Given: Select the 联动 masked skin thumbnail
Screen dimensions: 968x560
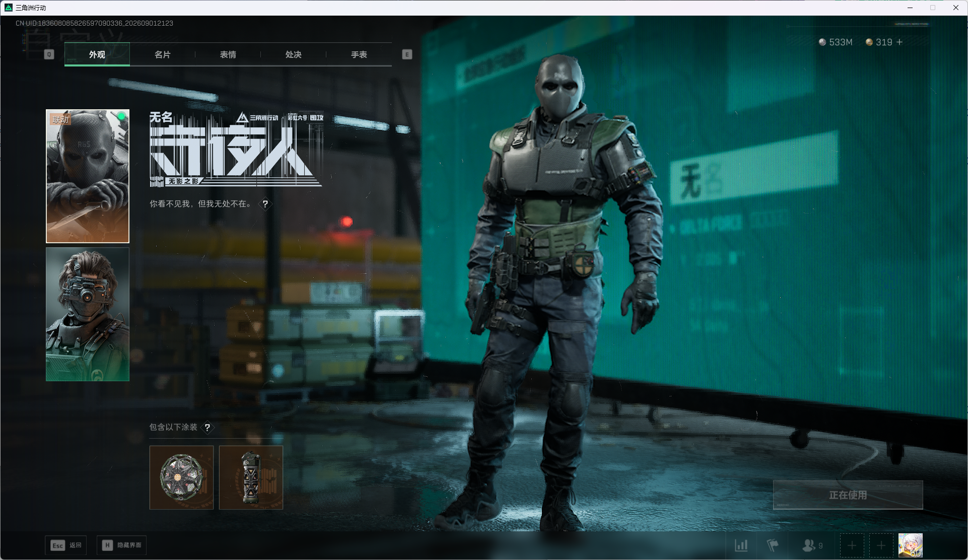Looking at the screenshot, I should (x=88, y=176).
